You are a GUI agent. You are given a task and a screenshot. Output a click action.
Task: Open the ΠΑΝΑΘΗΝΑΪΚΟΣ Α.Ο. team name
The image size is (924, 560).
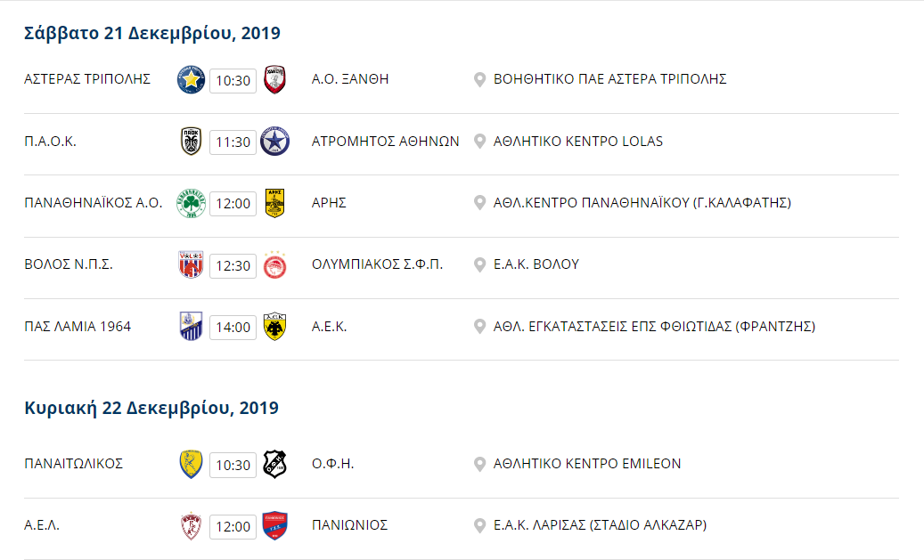tap(93, 203)
